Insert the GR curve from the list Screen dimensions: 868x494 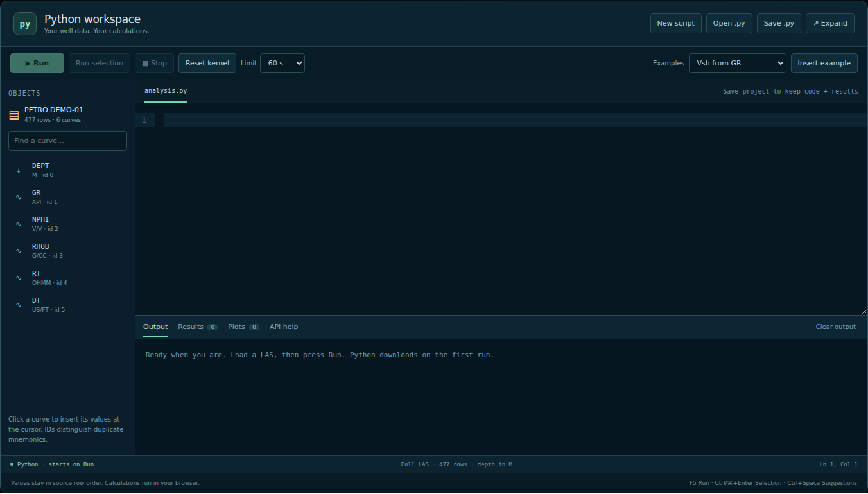(x=67, y=197)
